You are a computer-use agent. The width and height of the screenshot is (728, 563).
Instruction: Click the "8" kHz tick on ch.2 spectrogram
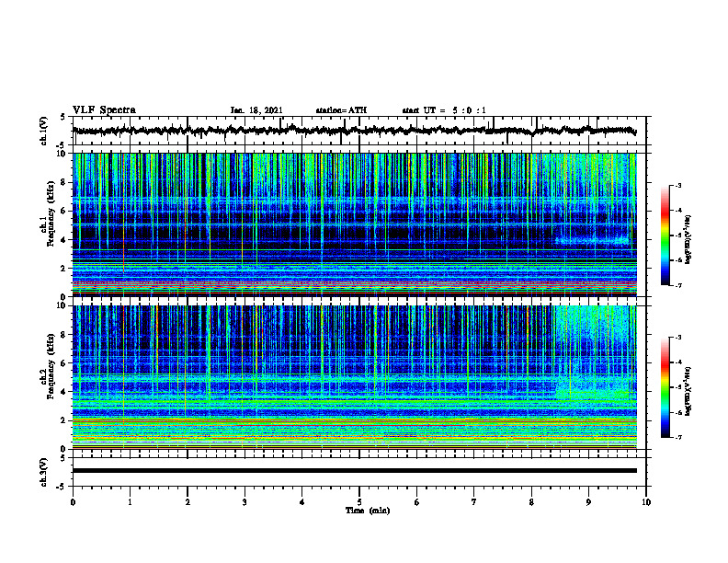coord(64,335)
